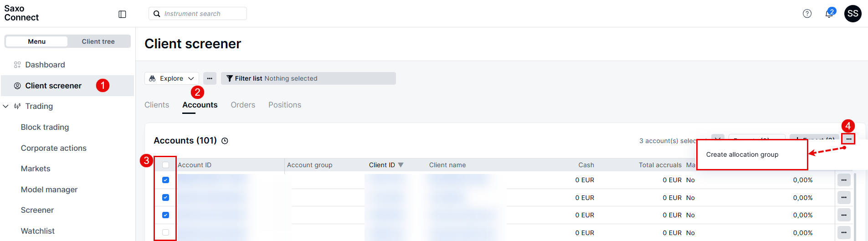Open Block trading in sidebar

(x=45, y=127)
